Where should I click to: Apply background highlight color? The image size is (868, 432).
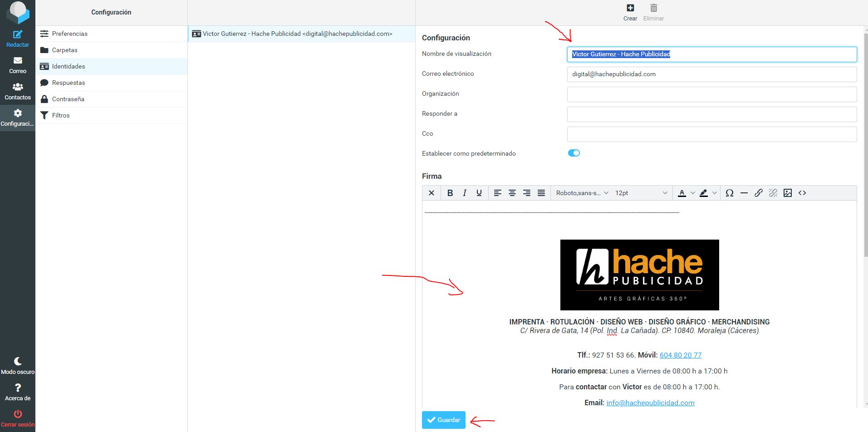point(704,193)
